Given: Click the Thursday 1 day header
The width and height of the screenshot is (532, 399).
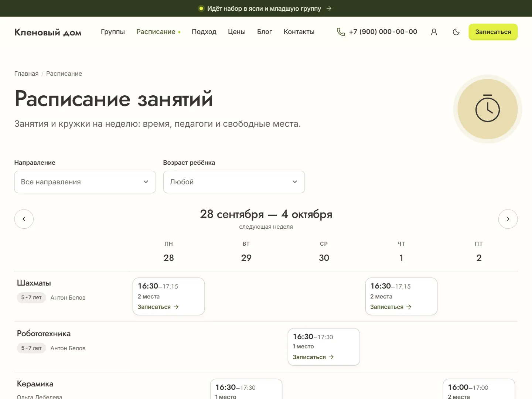Looking at the screenshot, I should (401, 252).
